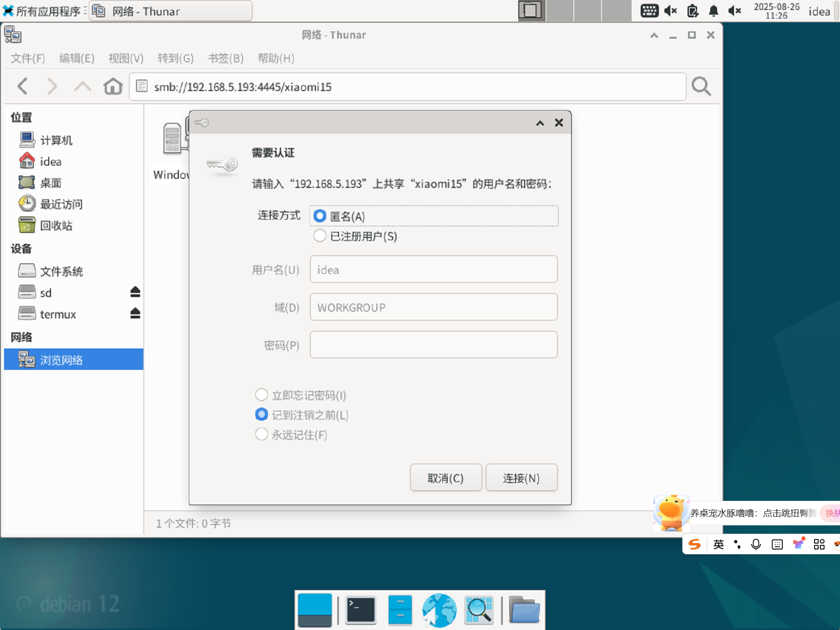Viewport: 840px width, 630px height.
Task: Eject the sd device
Action: 135,292
